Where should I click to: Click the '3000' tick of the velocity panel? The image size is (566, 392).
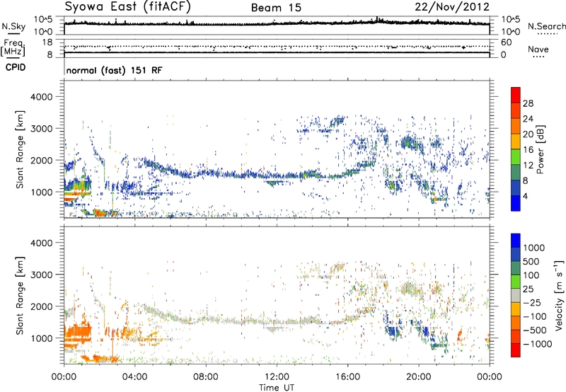pyautogui.click(x=42, y=275)
